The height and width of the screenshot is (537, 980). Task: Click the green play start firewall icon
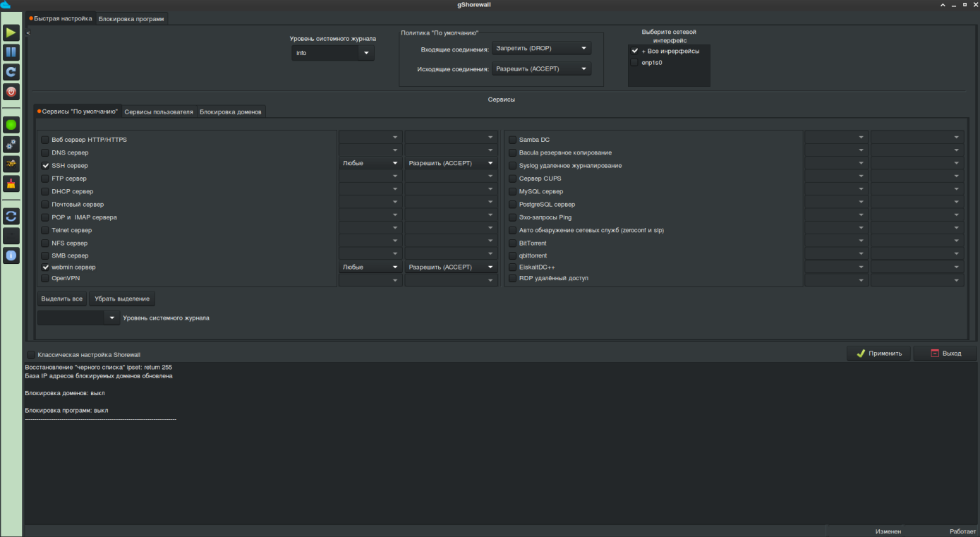pos(11,32)
